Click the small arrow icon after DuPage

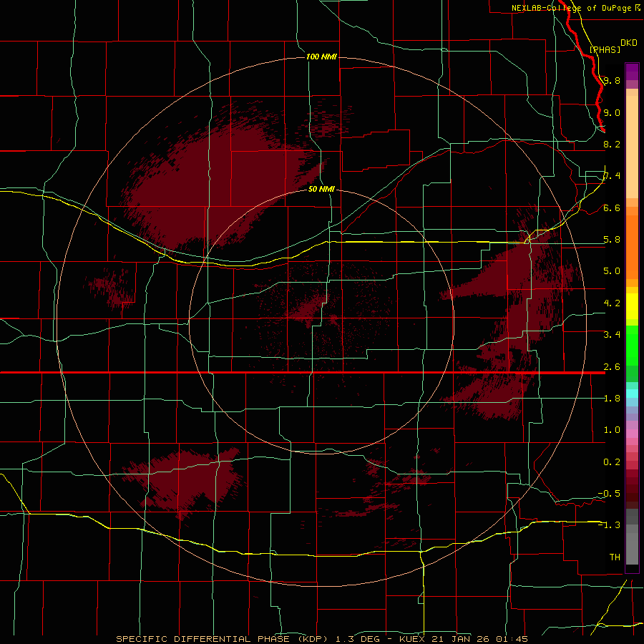pos(637,8)
